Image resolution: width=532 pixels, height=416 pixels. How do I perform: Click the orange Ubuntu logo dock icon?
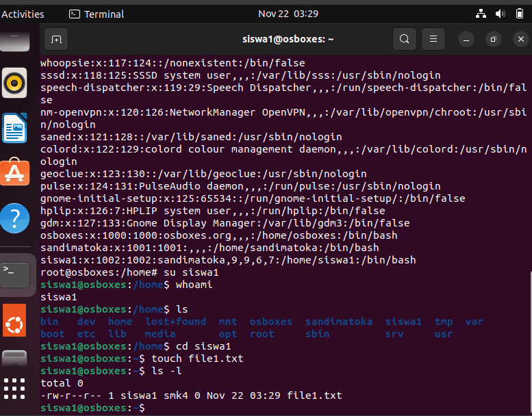click(x=14, y=320)
